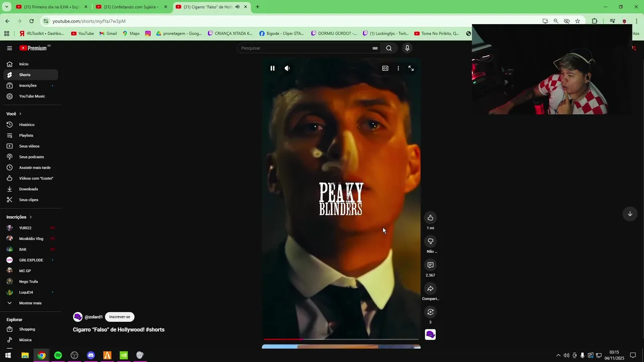Open LuquEt4 subscription channel

30,292
